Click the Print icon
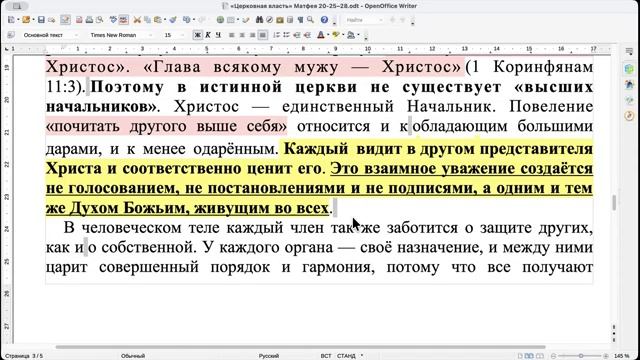Screen dimensions: 640x360 pos(89,20)
